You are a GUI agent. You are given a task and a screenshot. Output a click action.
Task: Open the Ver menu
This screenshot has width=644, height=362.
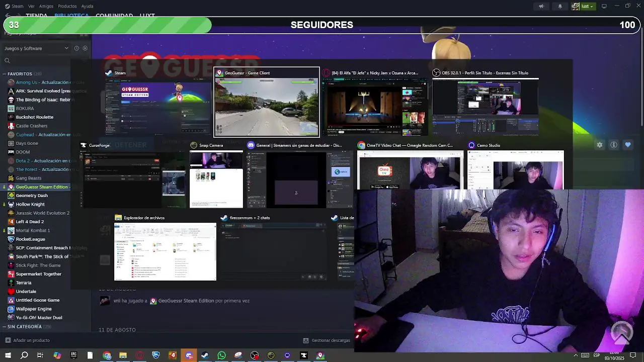tap(31, 6)
